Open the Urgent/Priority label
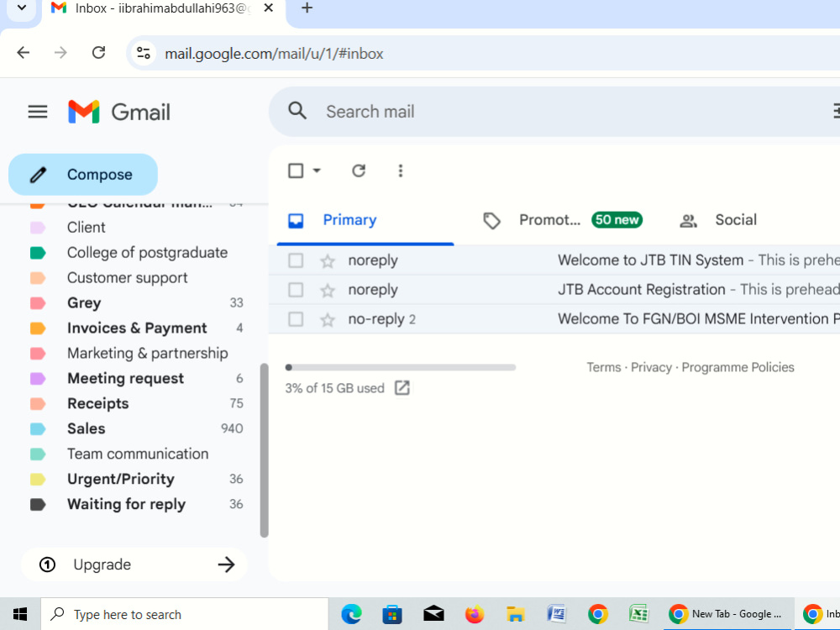840x630 pixels. pyautogui.click(x=121, y=480)
